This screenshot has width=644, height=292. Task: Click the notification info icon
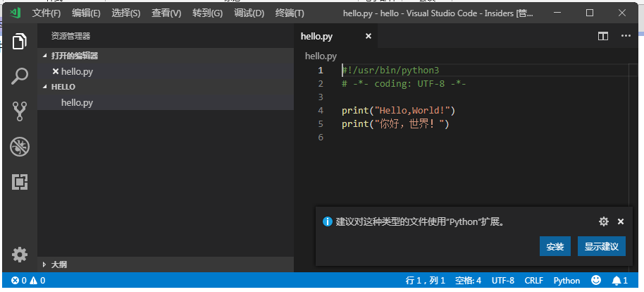(x=328, y=221)
